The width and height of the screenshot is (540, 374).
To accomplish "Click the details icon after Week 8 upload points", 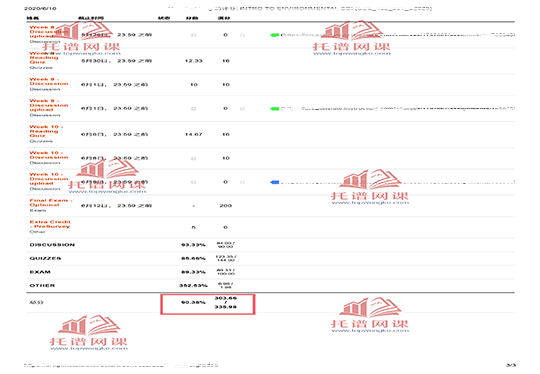I will (242, 35).
